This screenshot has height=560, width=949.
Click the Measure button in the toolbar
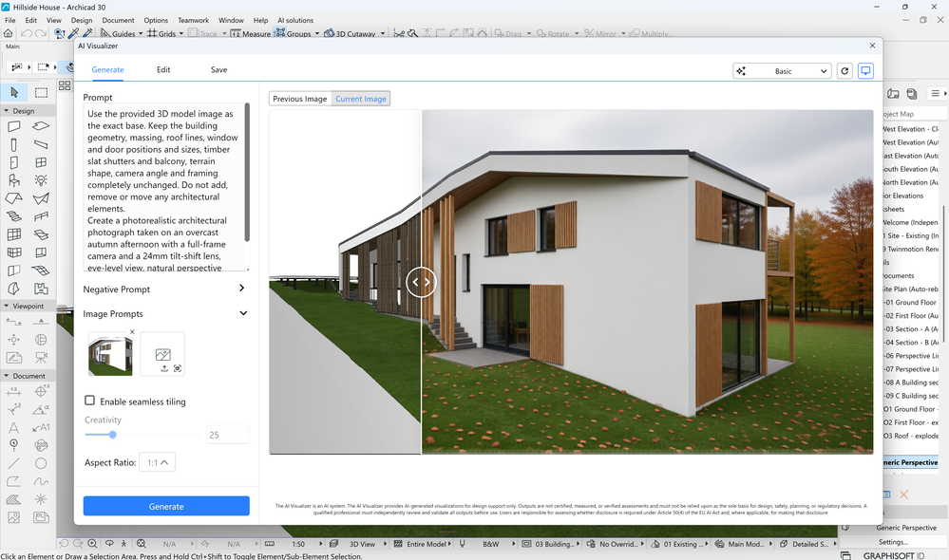pos(251,33)
